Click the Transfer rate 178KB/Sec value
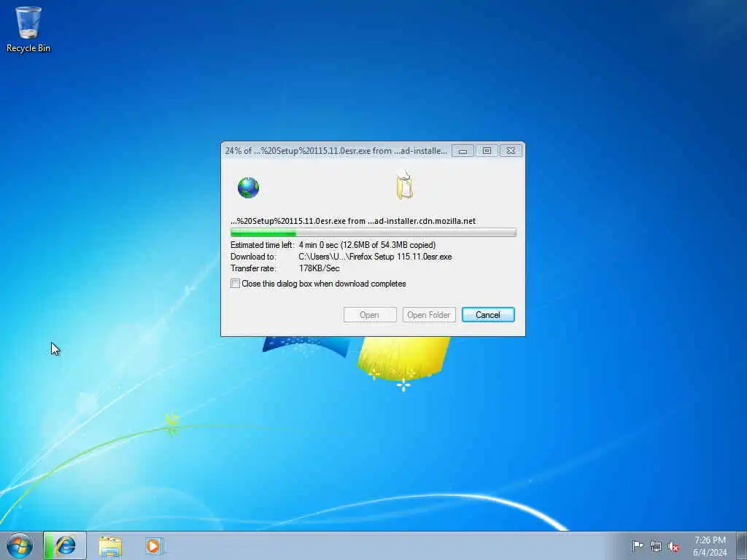Image resolution: width=747 pixels, height=560 pixels. coord(320,268)
